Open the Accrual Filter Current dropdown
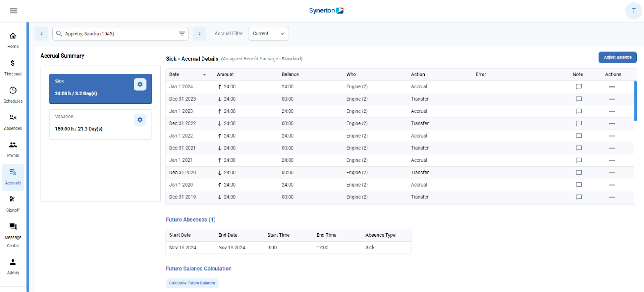644x292 pixels. [268, 34]
